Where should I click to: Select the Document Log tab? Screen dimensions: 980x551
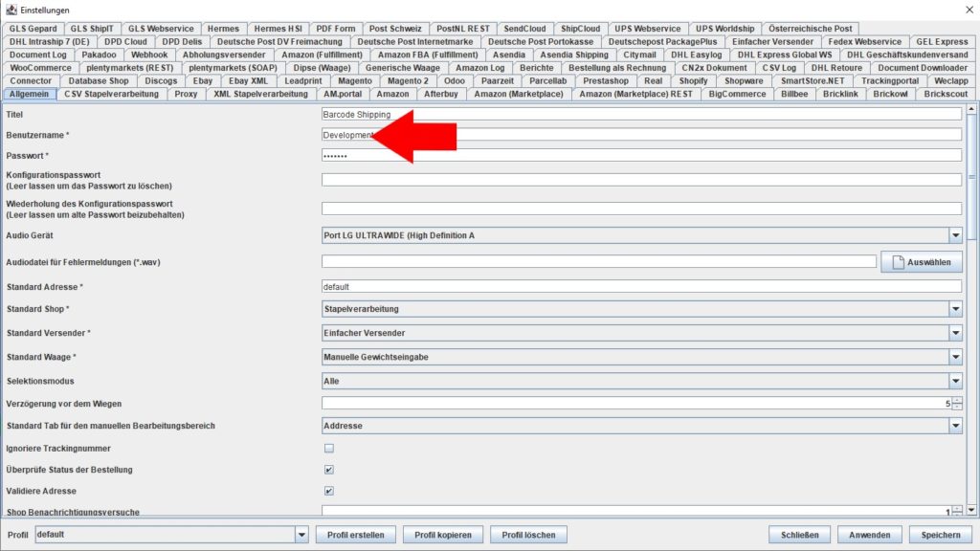click(x=38, y=55)
